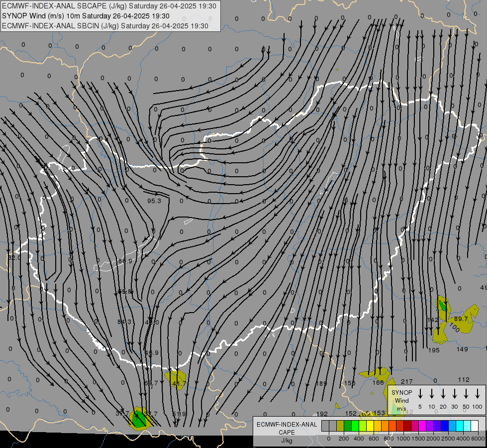Click the 189 value on the map
The image size is (487, 448).
(321, 384)
